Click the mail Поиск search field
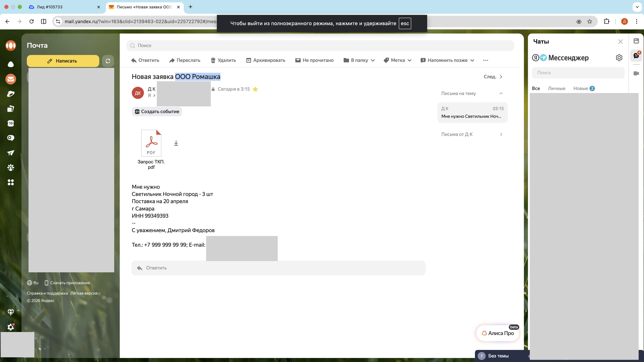This screenshot has width=644, height=362. point(320,45)
